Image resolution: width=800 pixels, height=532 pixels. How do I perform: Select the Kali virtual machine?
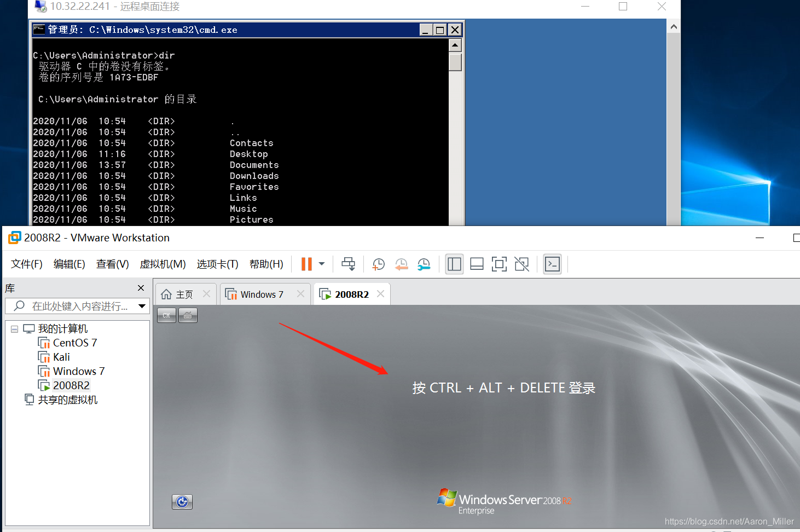(61, 357)
